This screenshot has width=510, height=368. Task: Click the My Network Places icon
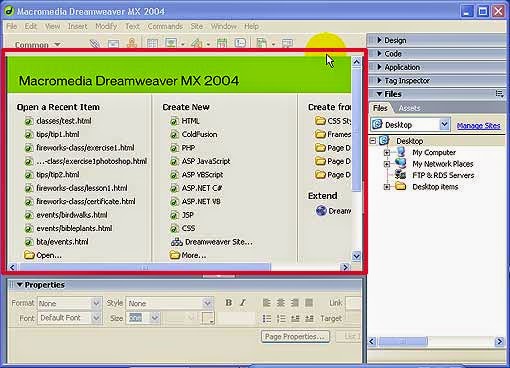click(400, 164)
